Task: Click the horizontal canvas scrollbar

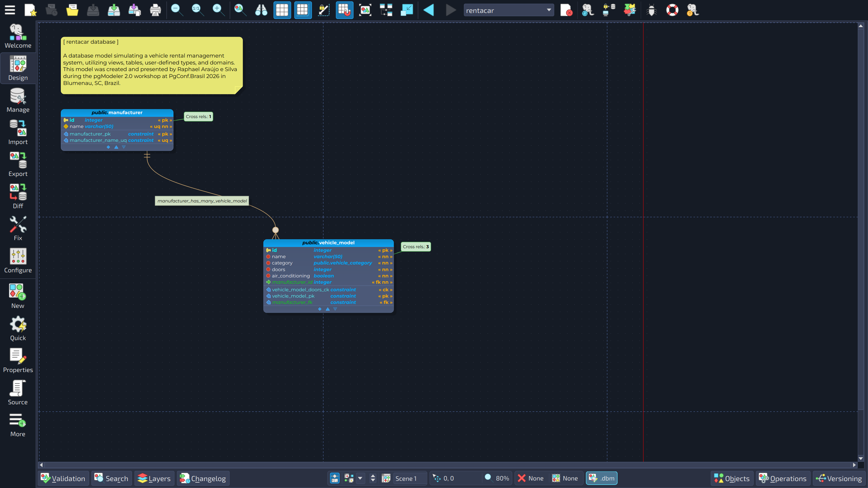Action: tap(448, 465)
